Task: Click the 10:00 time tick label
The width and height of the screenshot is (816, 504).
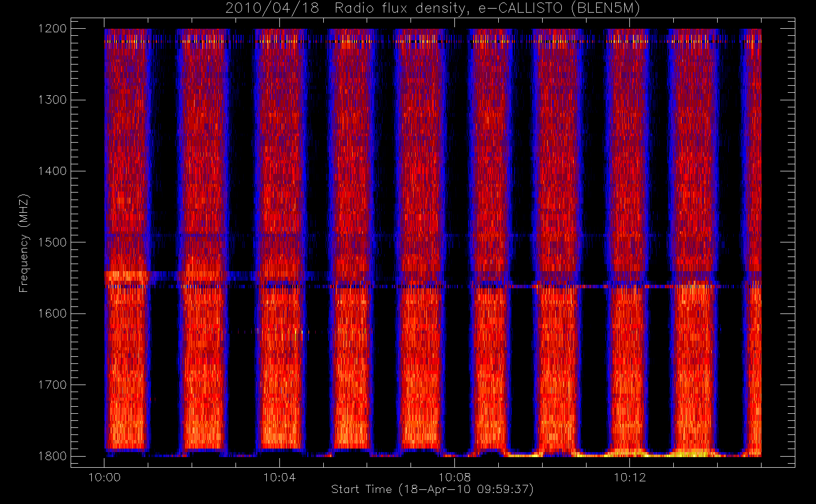Action: click(x=104, y=477)
